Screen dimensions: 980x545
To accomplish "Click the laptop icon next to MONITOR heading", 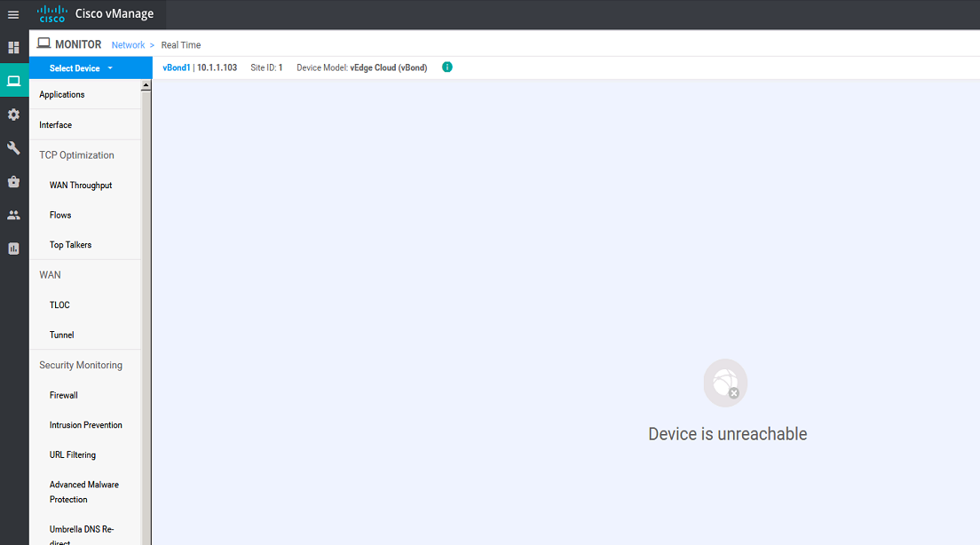I will [x=43, y=43].
